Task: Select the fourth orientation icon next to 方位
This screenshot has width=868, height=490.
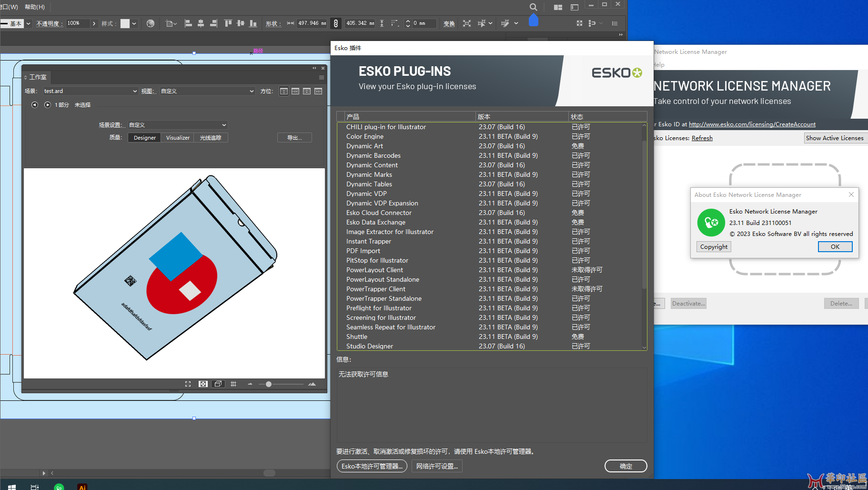Action: [x=318, y=91]
